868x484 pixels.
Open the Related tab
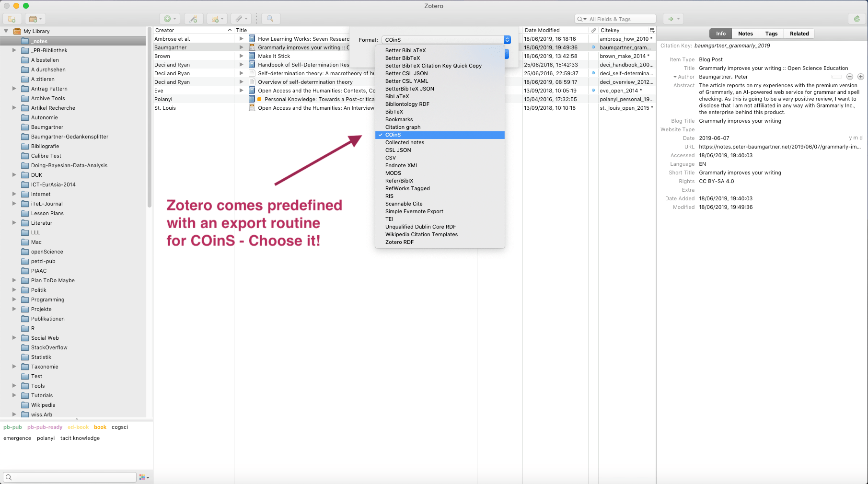click(x=799, y=33)
